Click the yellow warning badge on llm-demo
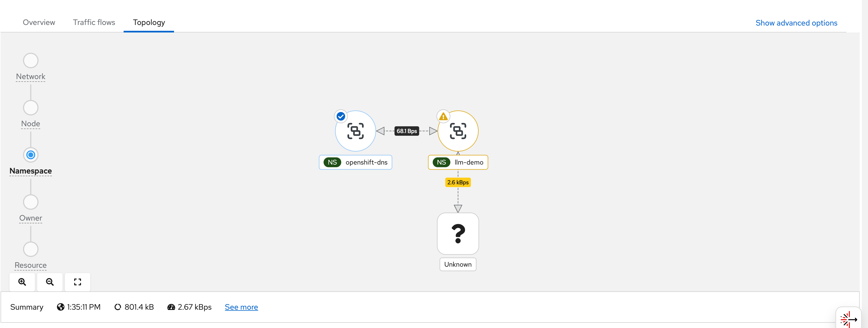Viewport: 868px width, 328px height. (443, 117)
